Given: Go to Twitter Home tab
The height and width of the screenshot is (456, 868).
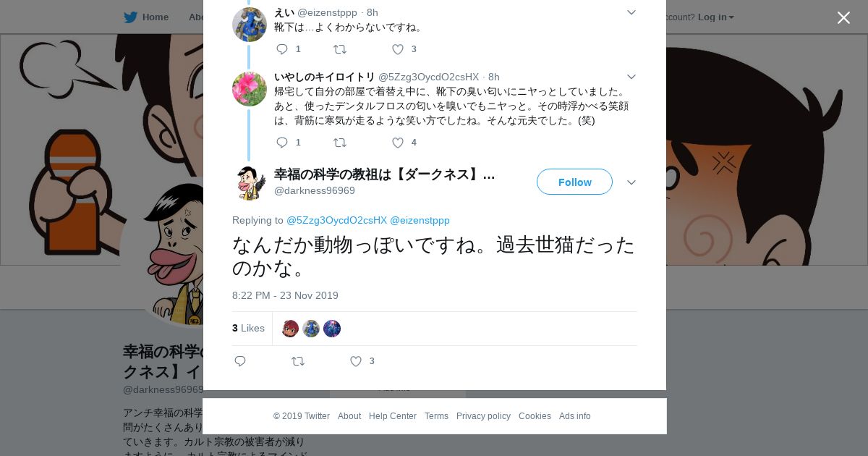Looking at the screenshot, I should 146,17.
